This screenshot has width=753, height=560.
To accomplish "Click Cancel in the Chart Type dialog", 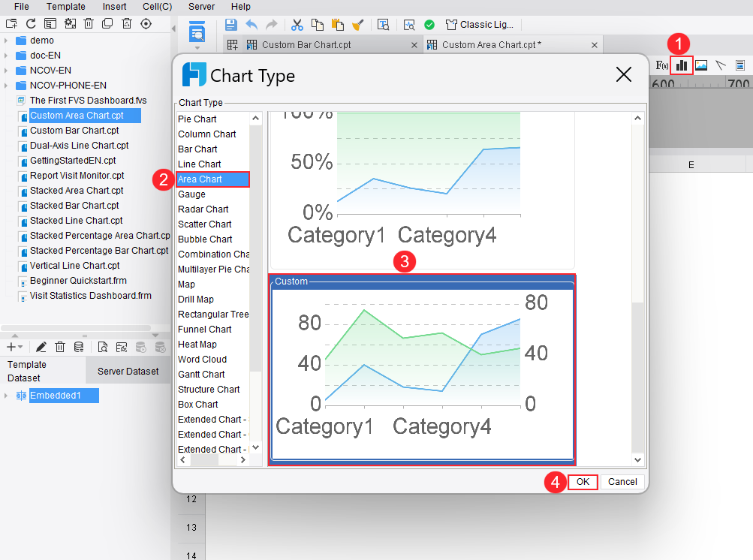I will 622,482.
